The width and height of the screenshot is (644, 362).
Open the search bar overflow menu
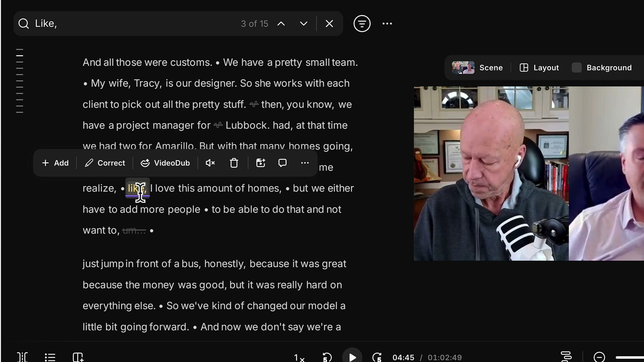(387, 23)
